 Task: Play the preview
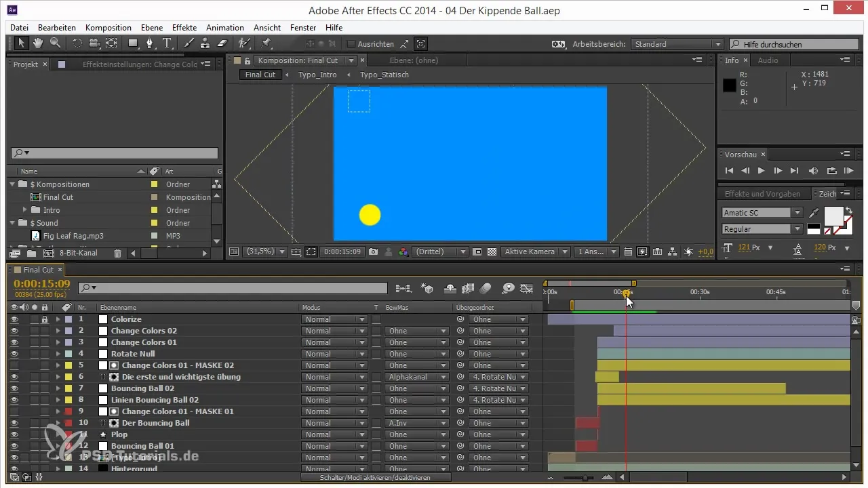pyautogui.click(x=761, y=171)
